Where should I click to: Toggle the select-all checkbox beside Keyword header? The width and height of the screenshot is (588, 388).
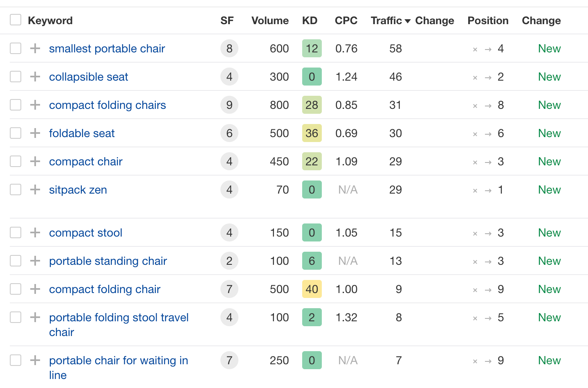point(16,20)
